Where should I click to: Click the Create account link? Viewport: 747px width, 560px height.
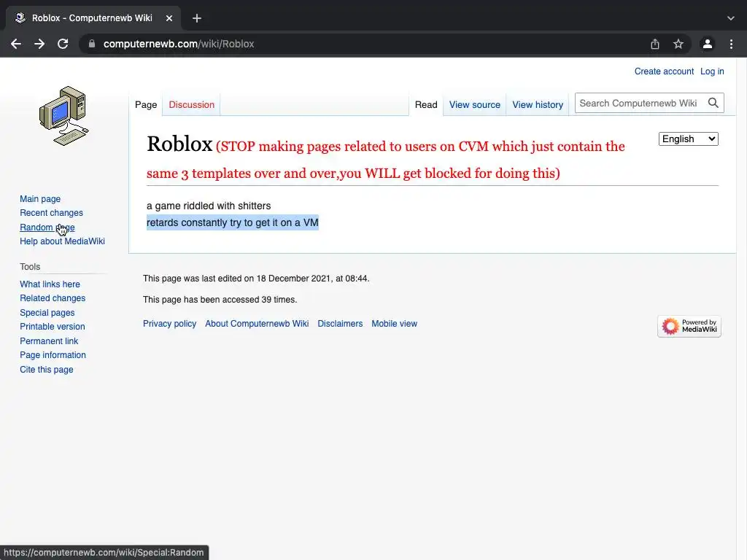664,71
